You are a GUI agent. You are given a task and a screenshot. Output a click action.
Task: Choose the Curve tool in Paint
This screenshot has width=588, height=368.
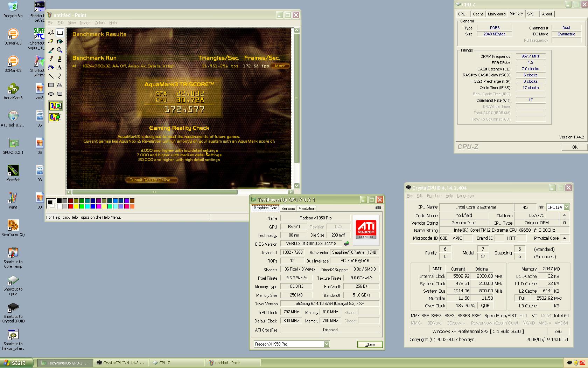pos(60,76)
